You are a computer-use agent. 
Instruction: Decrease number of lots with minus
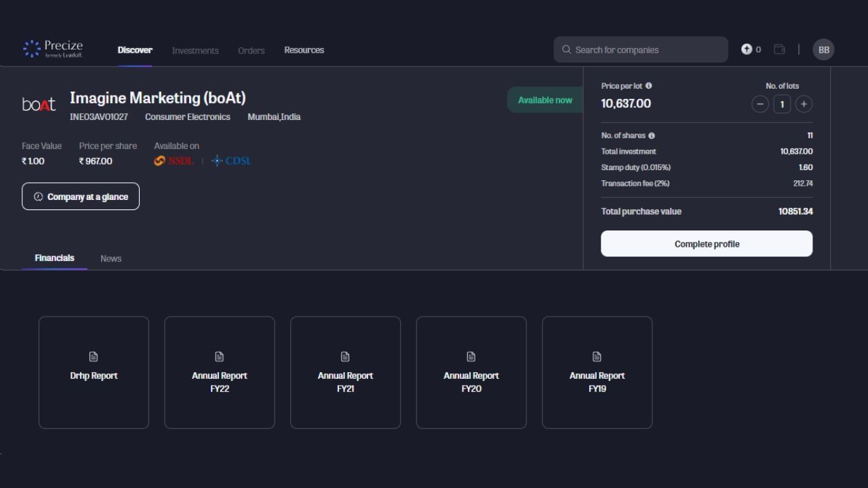(760, 104)
